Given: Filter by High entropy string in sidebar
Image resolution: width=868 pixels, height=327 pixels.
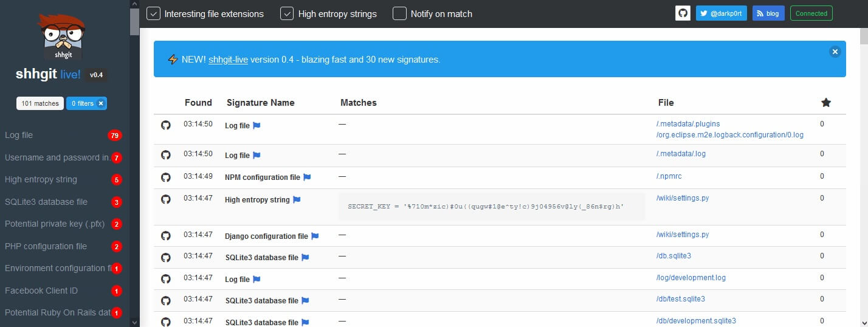Looking at the screenshot, I should [x=63, y=179].
